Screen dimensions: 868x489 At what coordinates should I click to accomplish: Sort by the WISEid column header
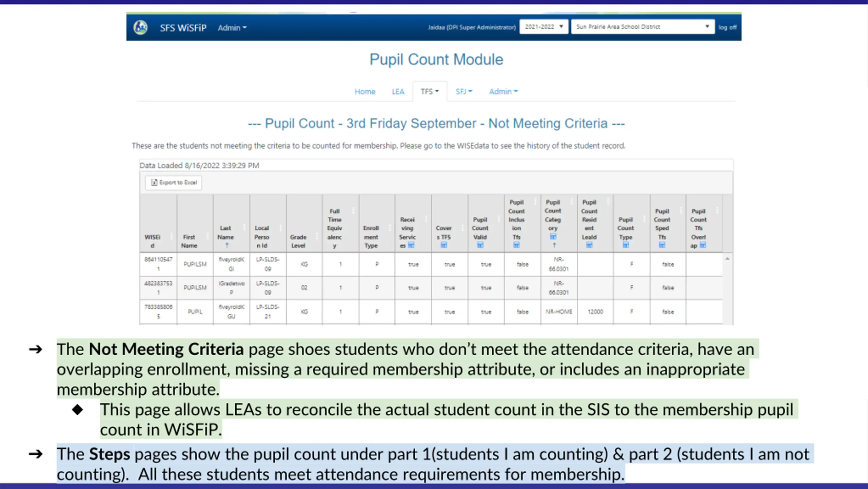pyautogui.click(x=153, y=241)
